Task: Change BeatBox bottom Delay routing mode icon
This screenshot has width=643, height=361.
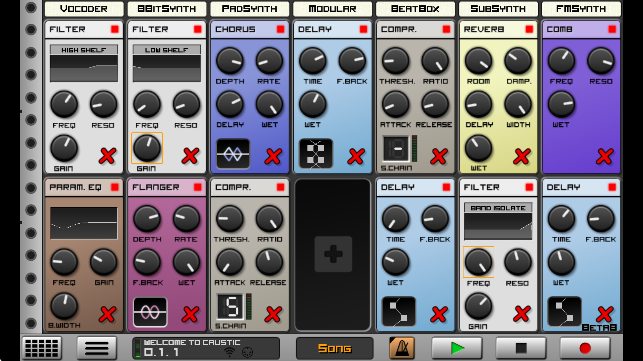Action: (399, 312)
